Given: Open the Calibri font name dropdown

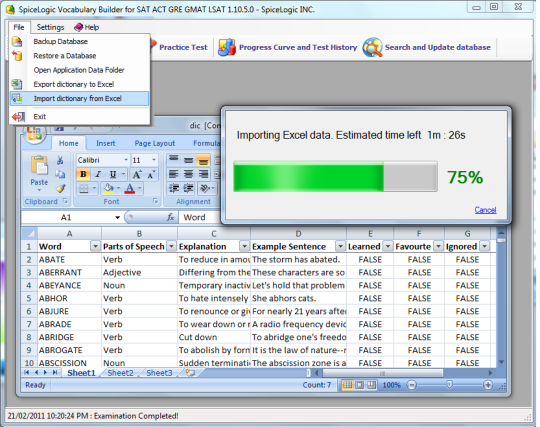Looking at the screenshot, I should 126,160.
